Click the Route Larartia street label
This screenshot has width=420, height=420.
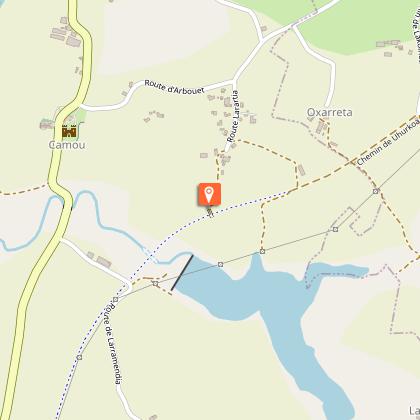point(233,116)
